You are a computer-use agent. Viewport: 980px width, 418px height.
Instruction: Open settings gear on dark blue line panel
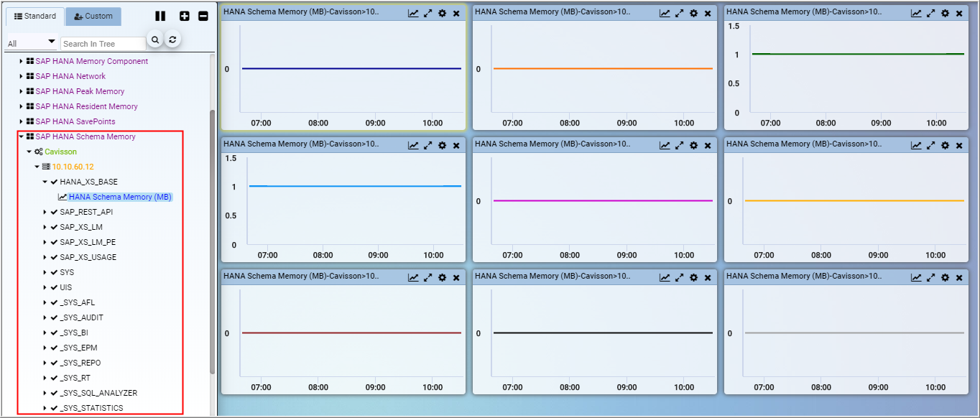point(442,14)
